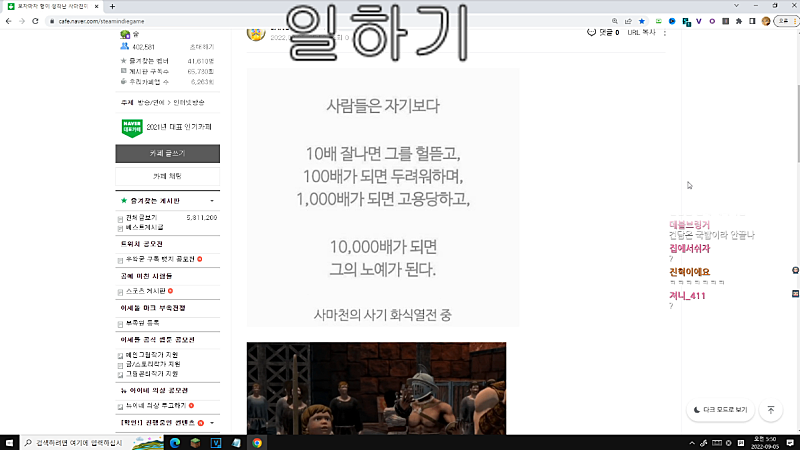Toggle Chrome side panel icon

coord(752,21)
